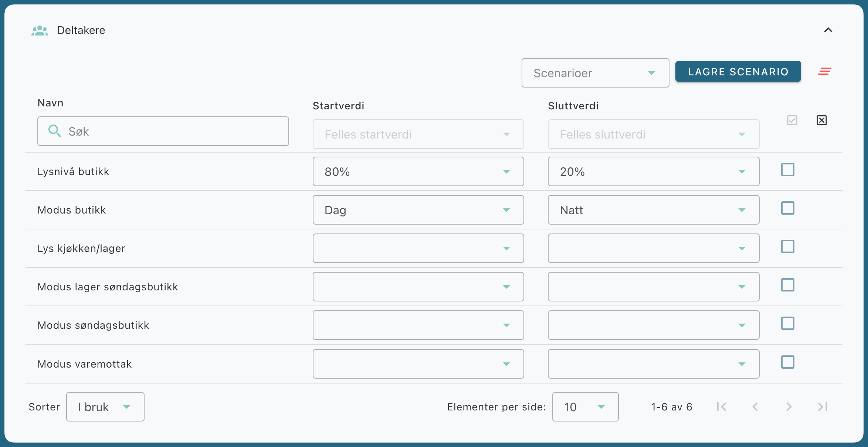Click the Modus varemottak row name
Screen dimensions: 868x447
85,364
